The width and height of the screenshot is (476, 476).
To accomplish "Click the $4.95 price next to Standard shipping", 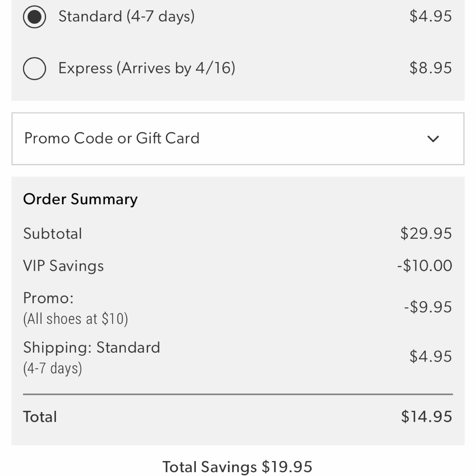I will (431, 16).
